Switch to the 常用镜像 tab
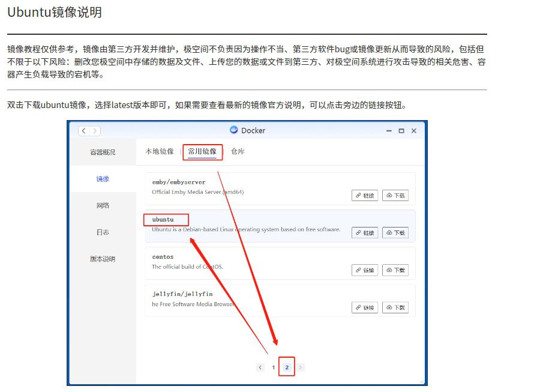The width and height of the screenshot is (534, 392). [202, 151]
